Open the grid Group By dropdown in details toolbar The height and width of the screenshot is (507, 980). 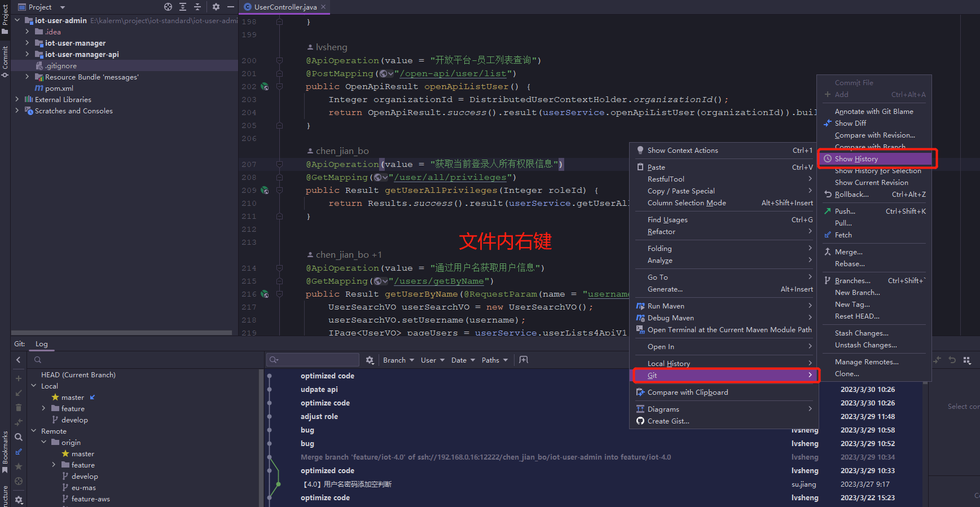967,360
